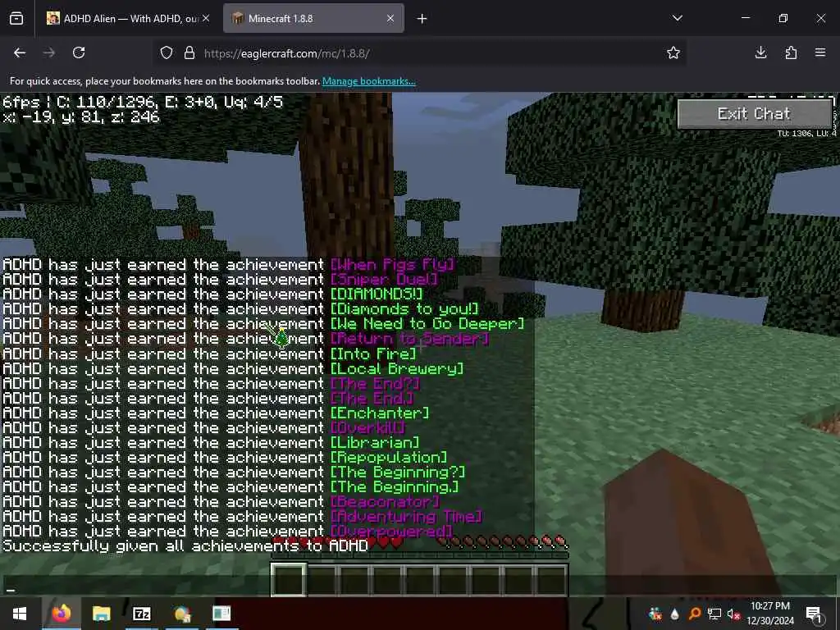View site security padlock info
Screen dimensions: 840x630
[x=189, y=52]
